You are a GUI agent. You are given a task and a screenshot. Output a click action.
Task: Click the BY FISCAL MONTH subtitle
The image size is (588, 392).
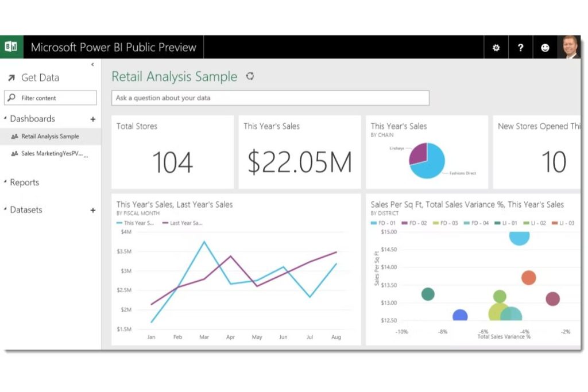[x=138, y=214]
